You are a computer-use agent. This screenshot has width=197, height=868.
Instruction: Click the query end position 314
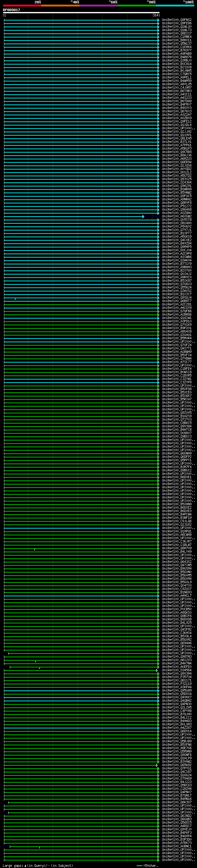pyautogui.click(x=155, y=15)
